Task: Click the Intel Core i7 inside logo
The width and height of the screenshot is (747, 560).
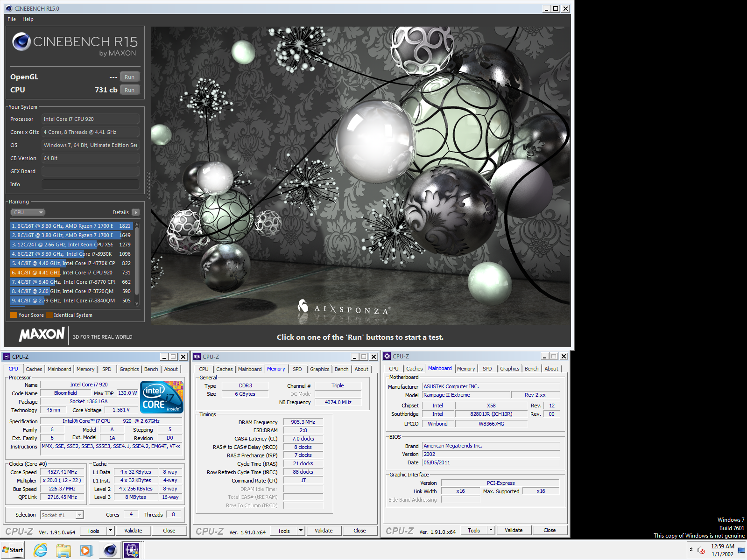Action: pos(162,397)
